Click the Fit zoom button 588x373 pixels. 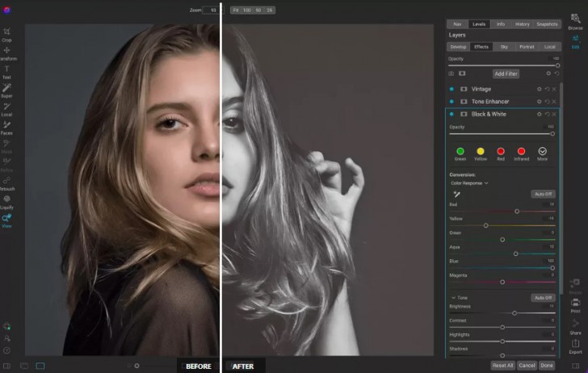coord(236,10)
